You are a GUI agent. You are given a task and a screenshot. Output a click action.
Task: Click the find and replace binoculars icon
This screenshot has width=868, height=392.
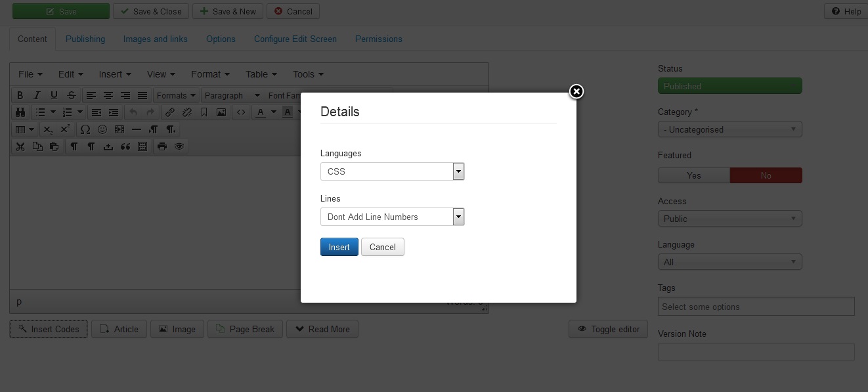(20, 112)
